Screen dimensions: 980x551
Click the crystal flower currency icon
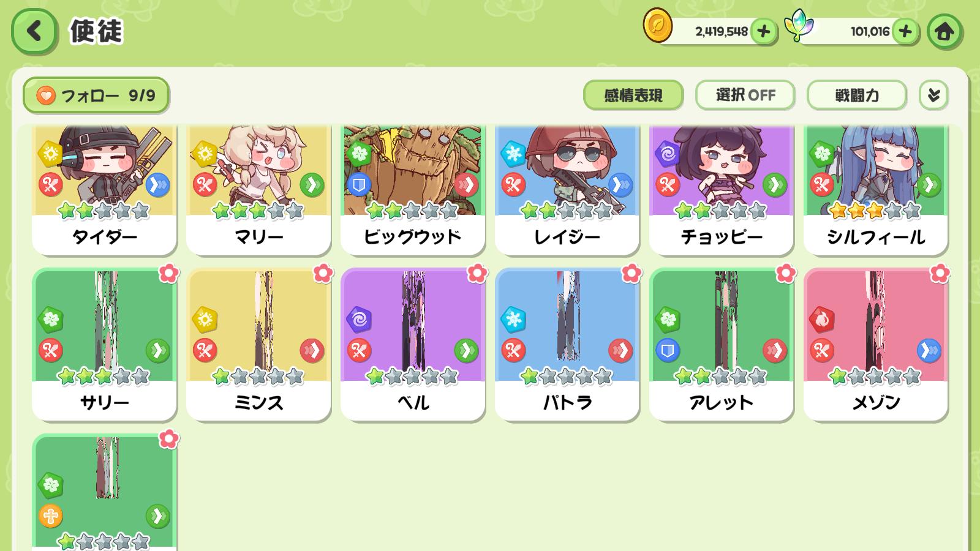click(797, 27)
